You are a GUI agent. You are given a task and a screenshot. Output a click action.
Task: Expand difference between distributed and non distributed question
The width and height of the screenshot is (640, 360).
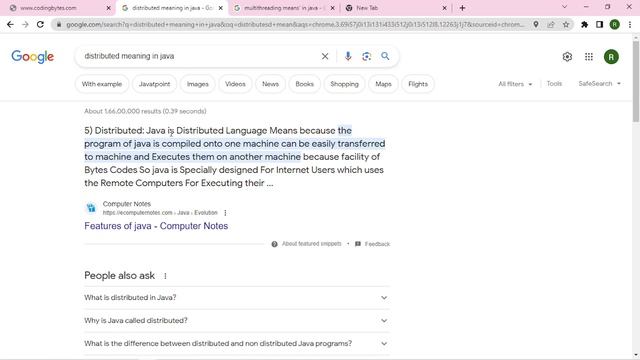tap(236, 344)
